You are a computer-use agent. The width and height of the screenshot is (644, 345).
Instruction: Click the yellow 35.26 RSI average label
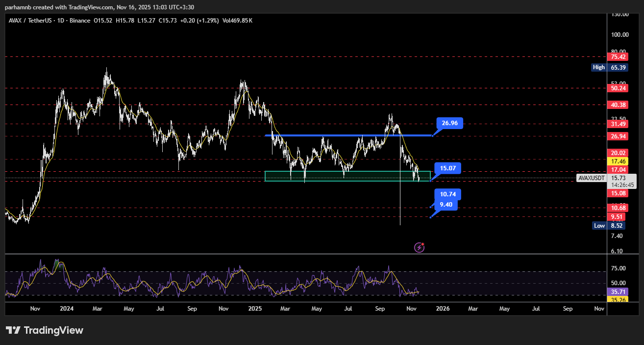[x=617, y=299]
